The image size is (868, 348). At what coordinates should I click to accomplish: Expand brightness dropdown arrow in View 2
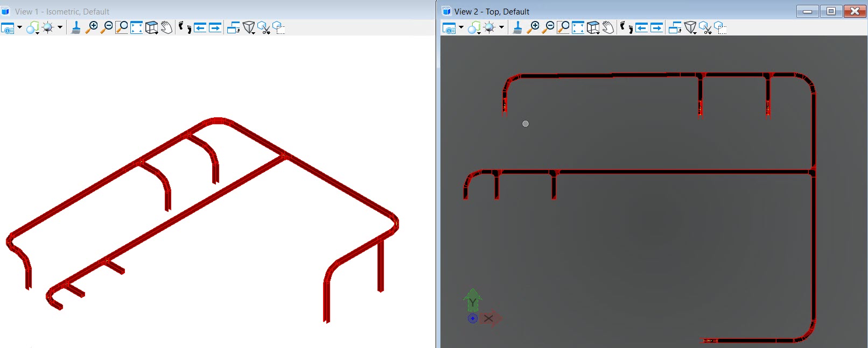click(x=501, y=27)
